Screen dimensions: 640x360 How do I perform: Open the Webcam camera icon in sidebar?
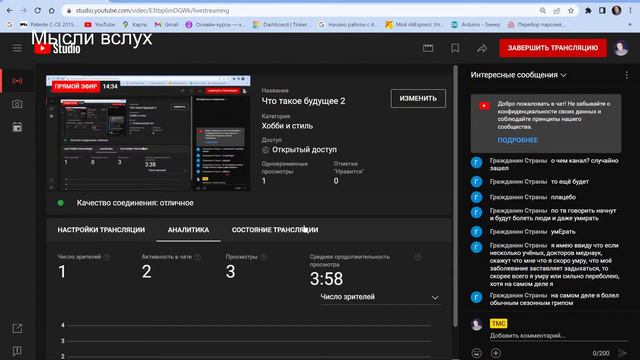[17, 104]
